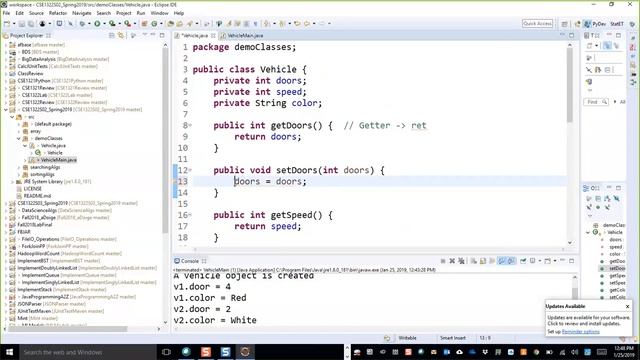Image resolution: width=640 pixels, height=360 pixels.
Task: Maximize the Console view
Action: [x=571, y=261]
